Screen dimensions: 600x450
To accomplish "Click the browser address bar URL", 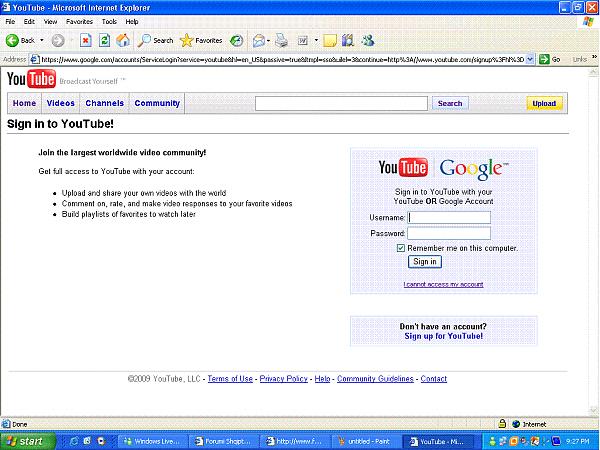I will pyautogui.click(x=282, y=59).
